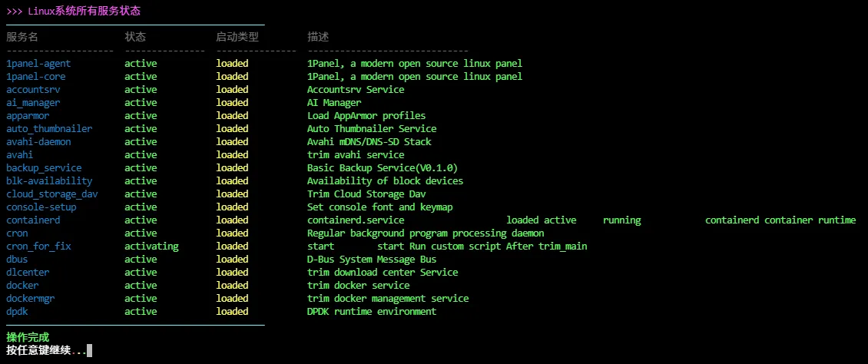868x364 pixels.
Task: Click the 服务名 column header
Action: (22, 37)
